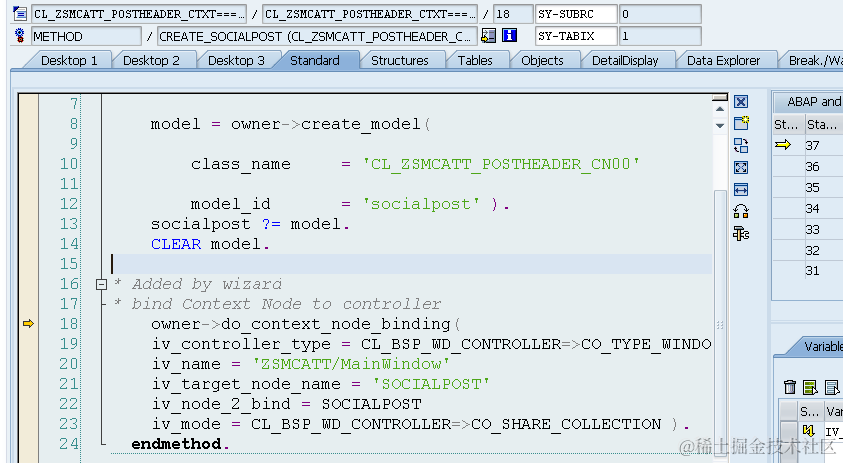Click stack row 34
The width and height of the screenshot is (843, 463).
808,209
